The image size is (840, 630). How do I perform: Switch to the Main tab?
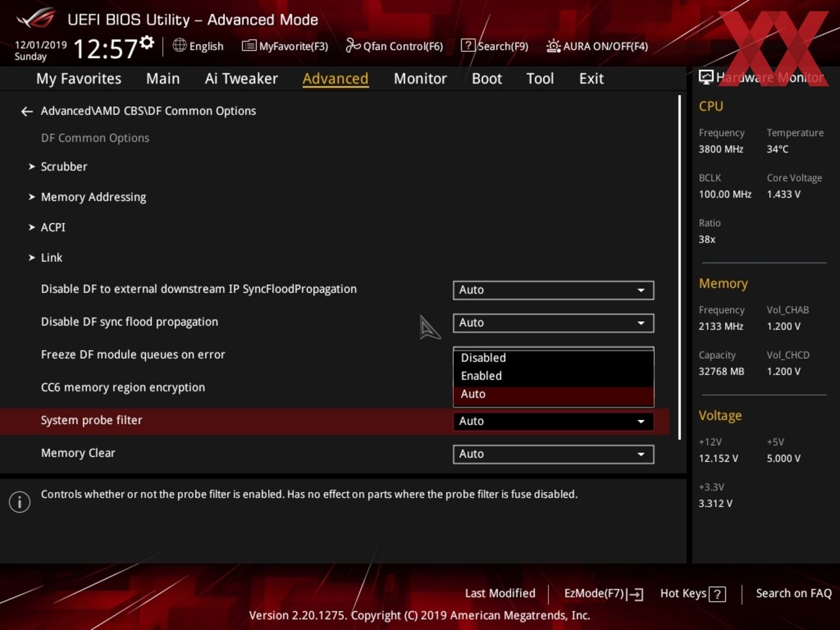(163, 78)
